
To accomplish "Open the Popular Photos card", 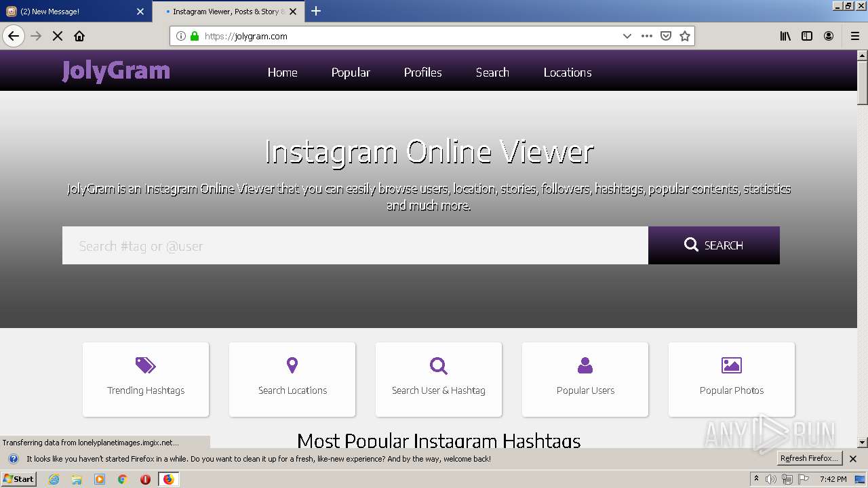I will click(732, 380).
